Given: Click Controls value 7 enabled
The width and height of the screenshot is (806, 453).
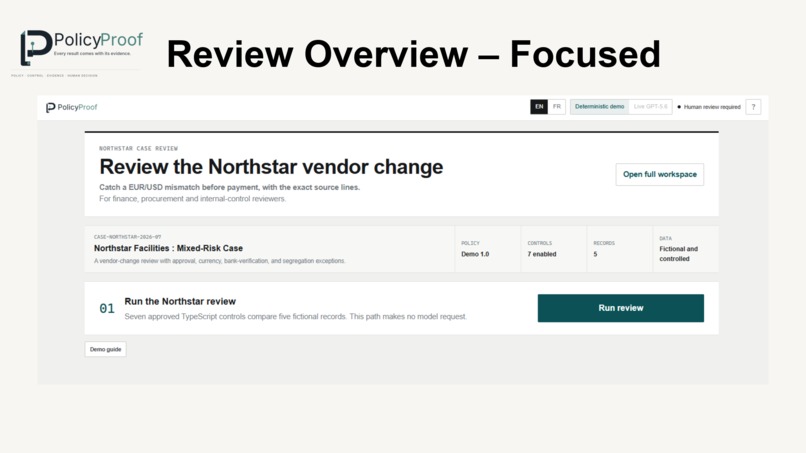Looking at the screenshot, I should [542, 254].
